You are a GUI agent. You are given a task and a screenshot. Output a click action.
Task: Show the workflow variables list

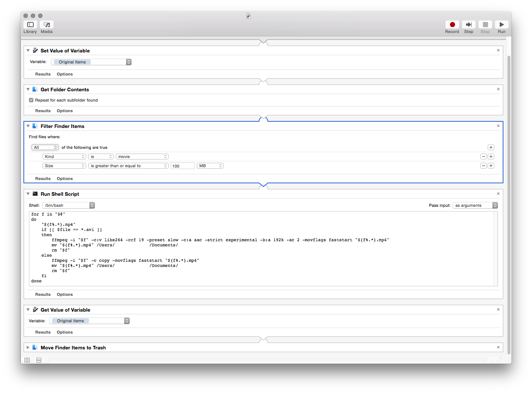coord(39,360)
